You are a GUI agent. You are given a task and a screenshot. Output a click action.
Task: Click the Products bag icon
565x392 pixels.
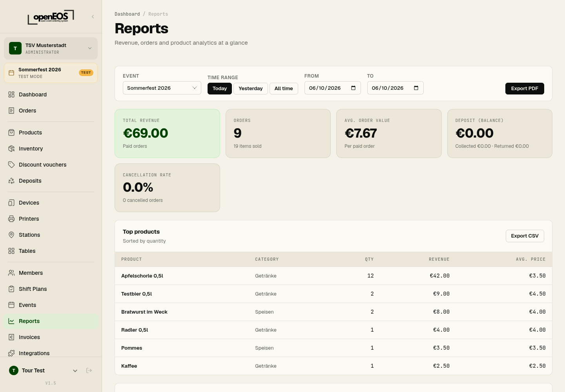point(11,132)
